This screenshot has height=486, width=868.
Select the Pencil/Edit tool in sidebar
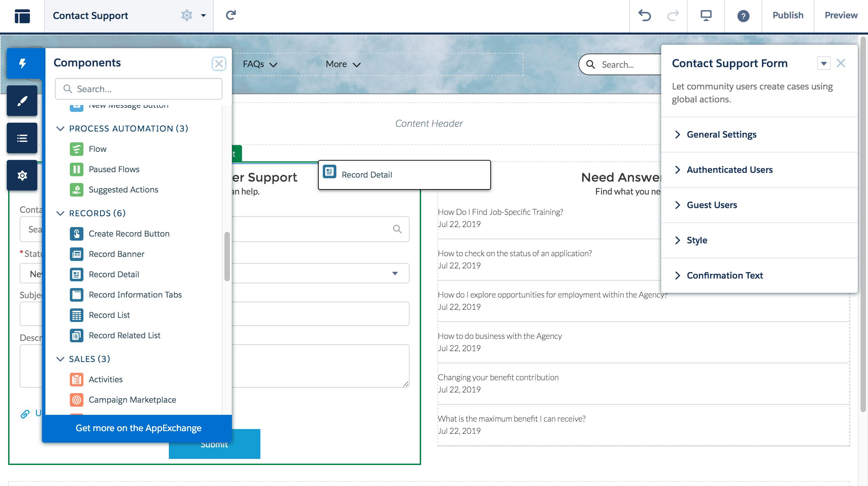click(22, 101)
